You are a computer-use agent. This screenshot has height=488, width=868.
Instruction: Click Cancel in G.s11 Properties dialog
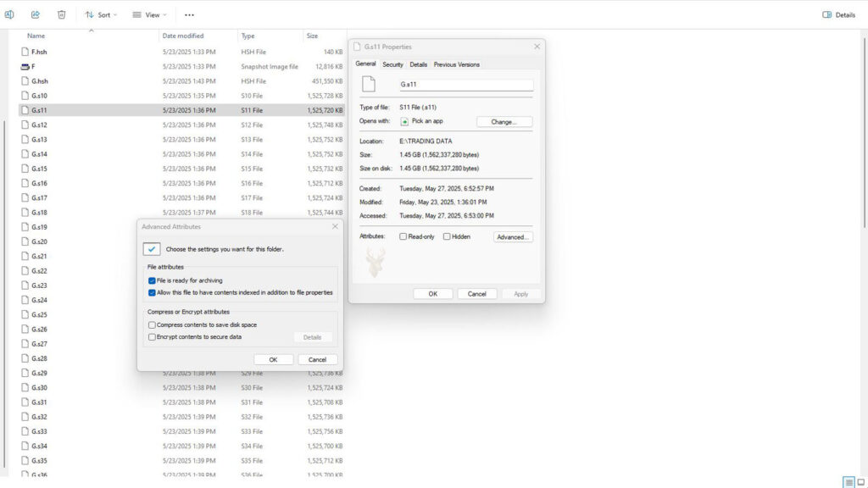476,294
